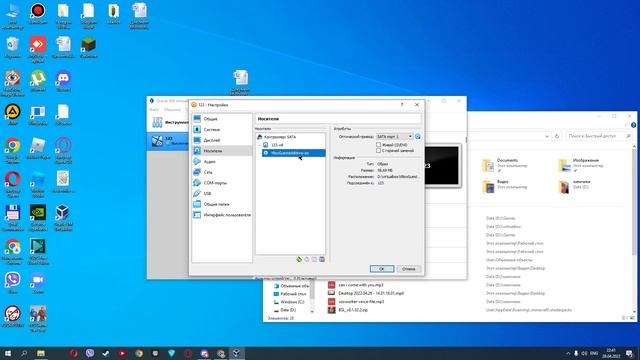The height and width of the screenshot is (360, 640).
Task: Show hidden system tray icons
Action: click(568, 353)
